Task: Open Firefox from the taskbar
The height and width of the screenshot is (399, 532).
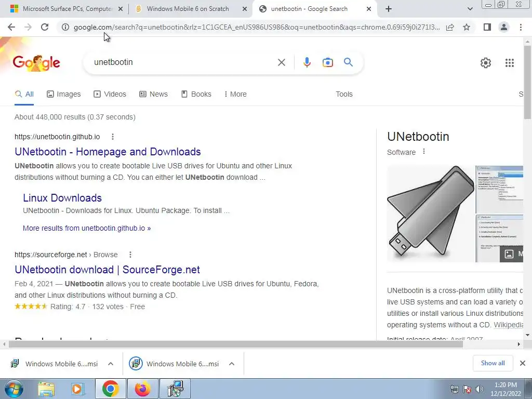Action: tap(142, 389)
